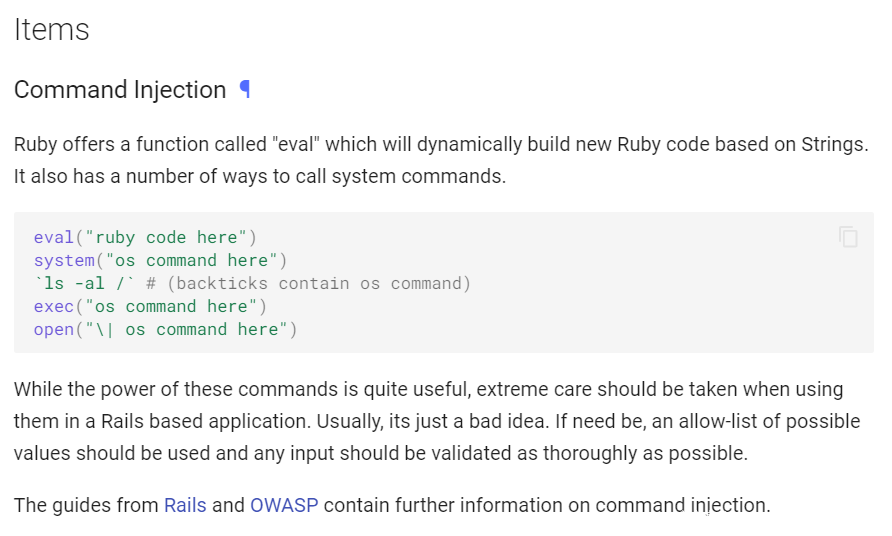Click the system keyword in code block
Image resolution: width=892 pixels, height=536 pixels.
[x=64, y=261]
